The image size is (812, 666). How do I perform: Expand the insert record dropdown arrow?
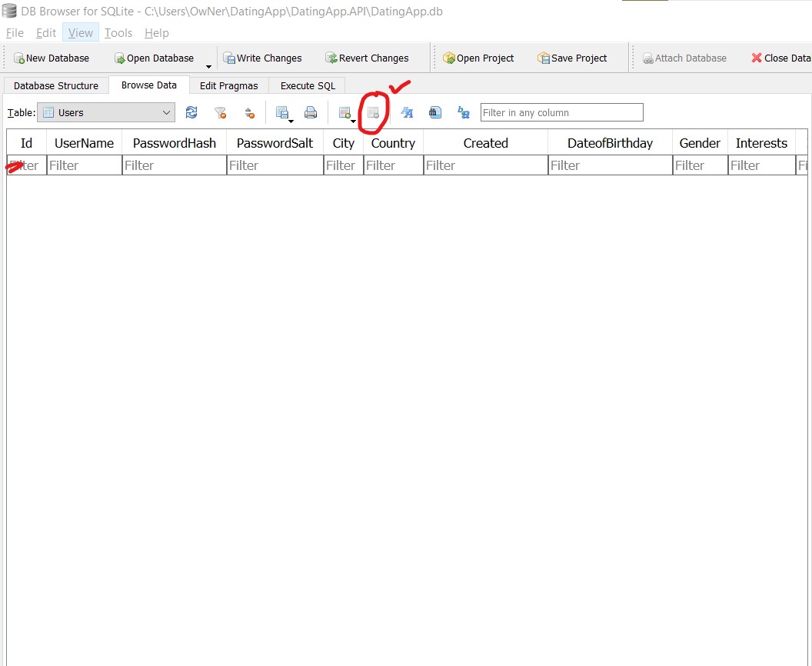(x=353, y=120)
